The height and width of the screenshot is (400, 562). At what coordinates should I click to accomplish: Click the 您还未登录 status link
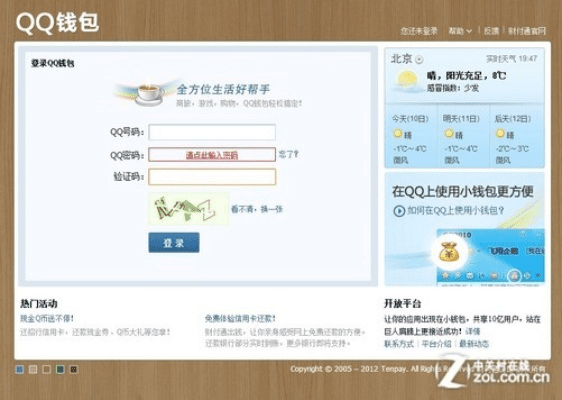click(419, 31)
